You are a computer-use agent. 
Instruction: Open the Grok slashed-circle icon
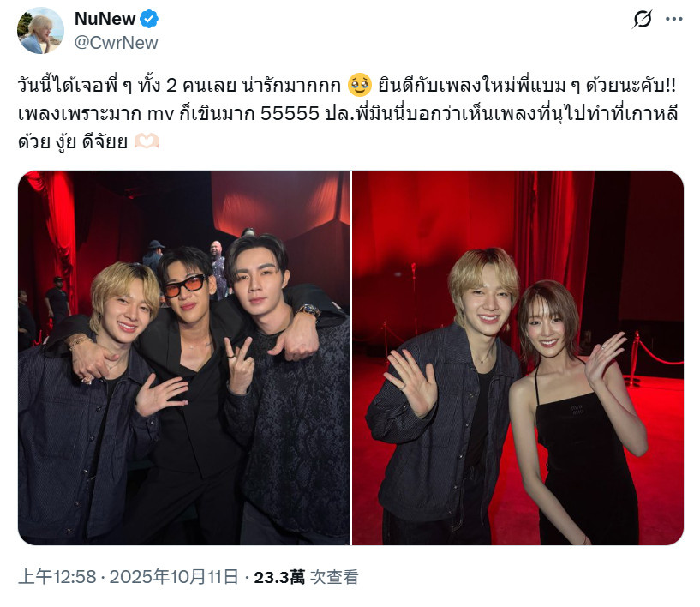[643, 19]
